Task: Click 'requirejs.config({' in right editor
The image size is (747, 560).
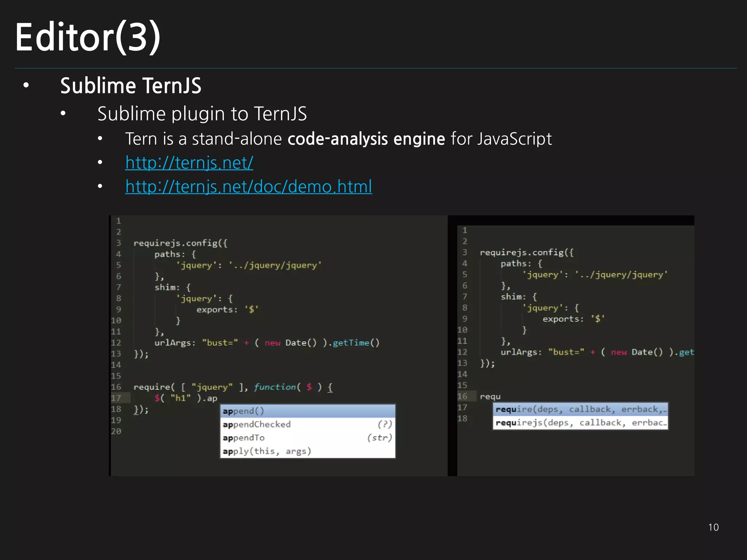Action: [526, 253]
